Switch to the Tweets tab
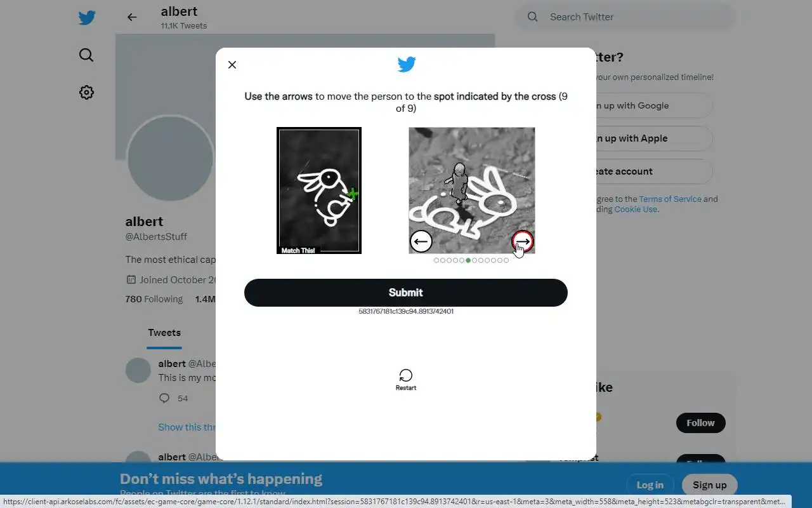 point(164,333)
